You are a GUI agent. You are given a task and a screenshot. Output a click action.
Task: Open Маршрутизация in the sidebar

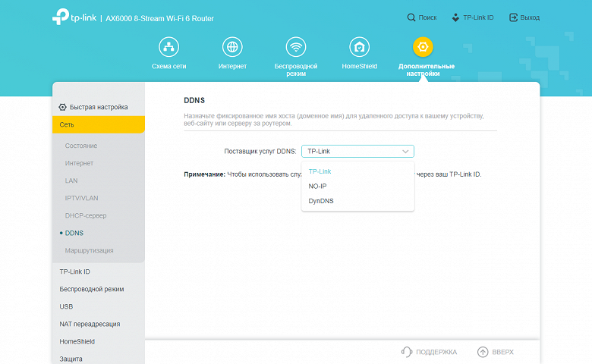pyautogui.click(x=89, y=250)
